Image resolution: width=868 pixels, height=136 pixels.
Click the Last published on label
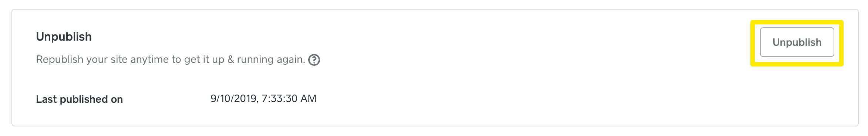click(79, 99)
